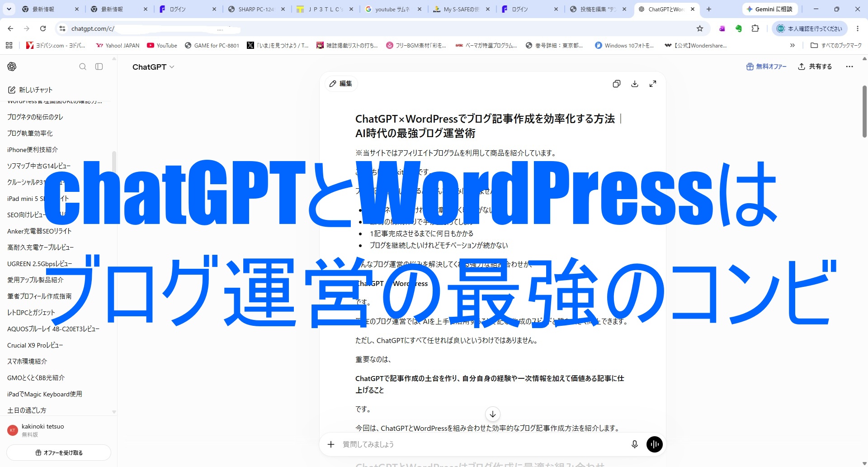
Task: Open the Chrome three-dot menu
Action: (858, 29)
